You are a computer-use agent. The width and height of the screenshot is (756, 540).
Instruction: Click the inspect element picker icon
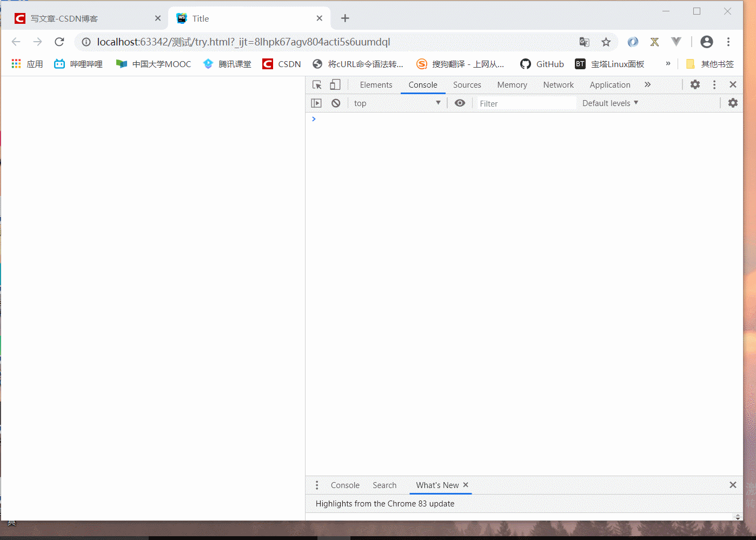tap(317, 85)
